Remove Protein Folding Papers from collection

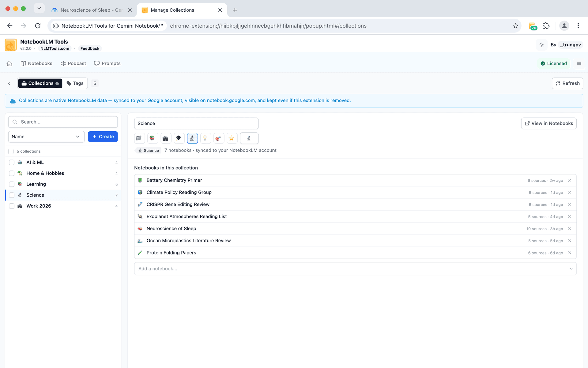(x=570, y=253)
